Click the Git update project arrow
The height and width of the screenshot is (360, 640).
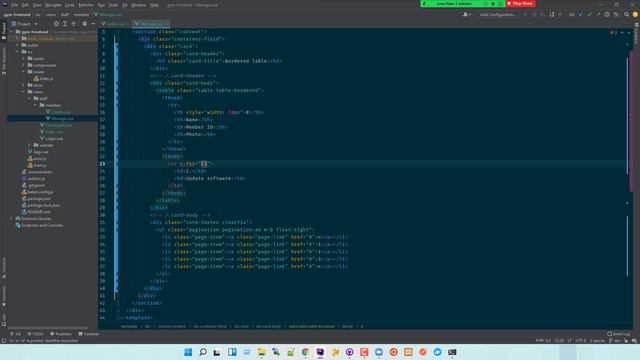[x=580, y=14]
